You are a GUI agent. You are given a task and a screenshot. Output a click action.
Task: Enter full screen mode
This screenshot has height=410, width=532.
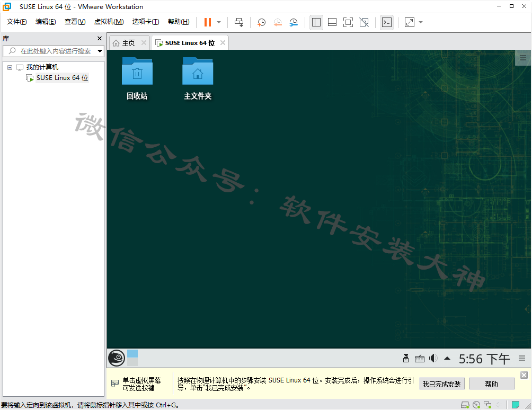click(348, 22)
